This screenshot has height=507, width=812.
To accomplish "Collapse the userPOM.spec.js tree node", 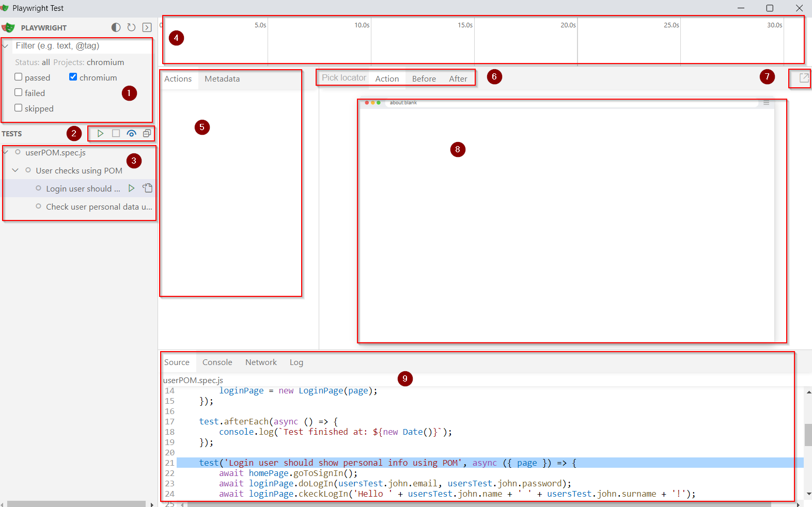I will (x=6, y=152).
